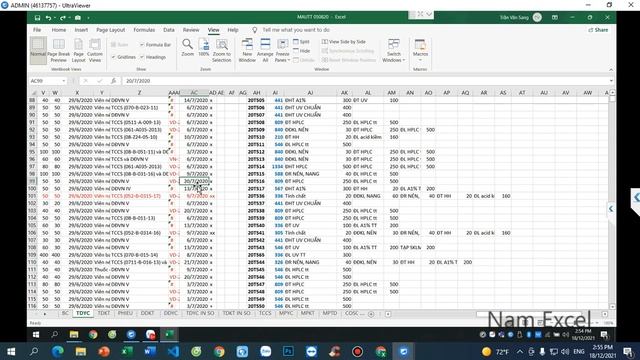Click the 72°F weather widget in local taskbar
This screenshot has width=640, height=360.
tap(495, 351)
